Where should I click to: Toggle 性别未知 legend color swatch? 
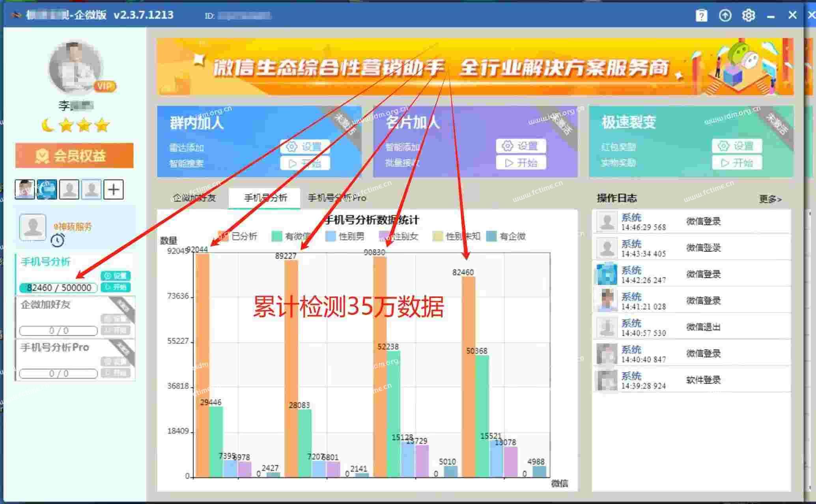pyautogui.click(x=438, y=236)
